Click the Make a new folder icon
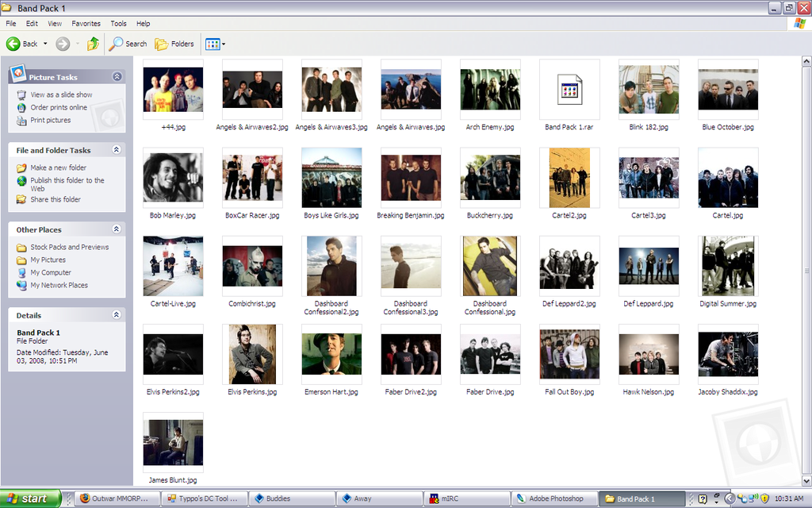The image size is (812, 508). click(21, 168)
